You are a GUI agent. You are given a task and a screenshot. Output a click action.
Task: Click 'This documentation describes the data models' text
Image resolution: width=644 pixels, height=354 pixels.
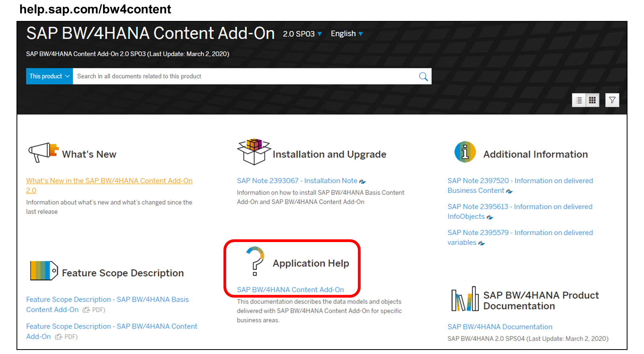(x=319, y=311)
